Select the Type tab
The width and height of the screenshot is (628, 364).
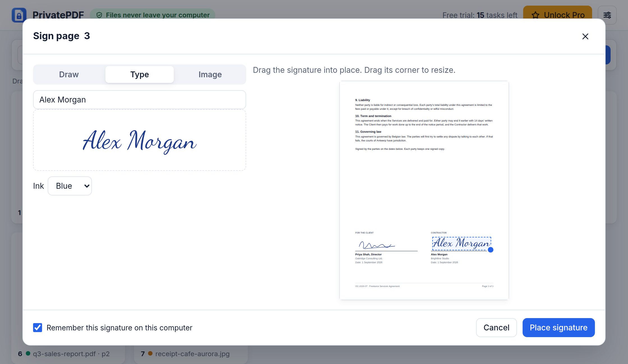pos(140,74)
